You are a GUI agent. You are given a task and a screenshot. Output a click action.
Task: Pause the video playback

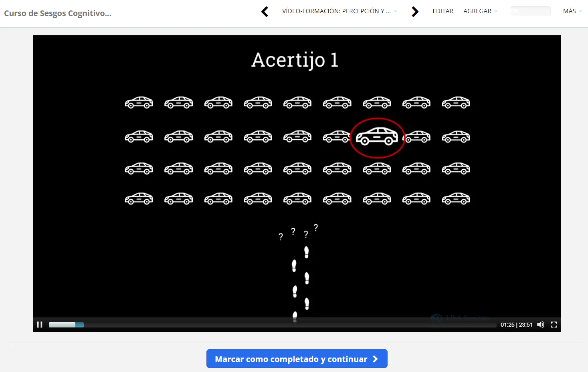point(40,325)
